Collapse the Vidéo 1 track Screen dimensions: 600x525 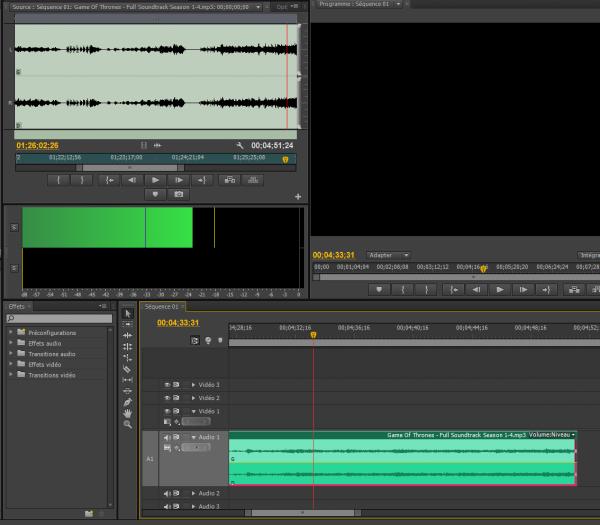point(194,411)
